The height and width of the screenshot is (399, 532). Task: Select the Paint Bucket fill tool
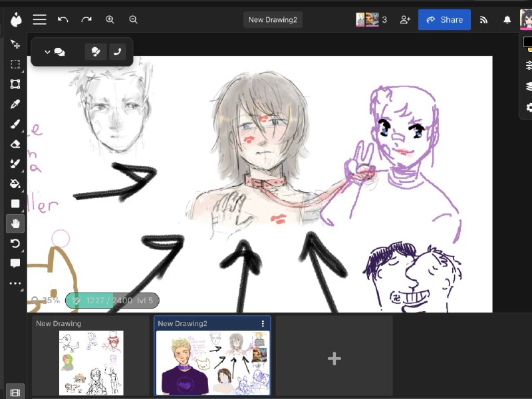point(15,184)
